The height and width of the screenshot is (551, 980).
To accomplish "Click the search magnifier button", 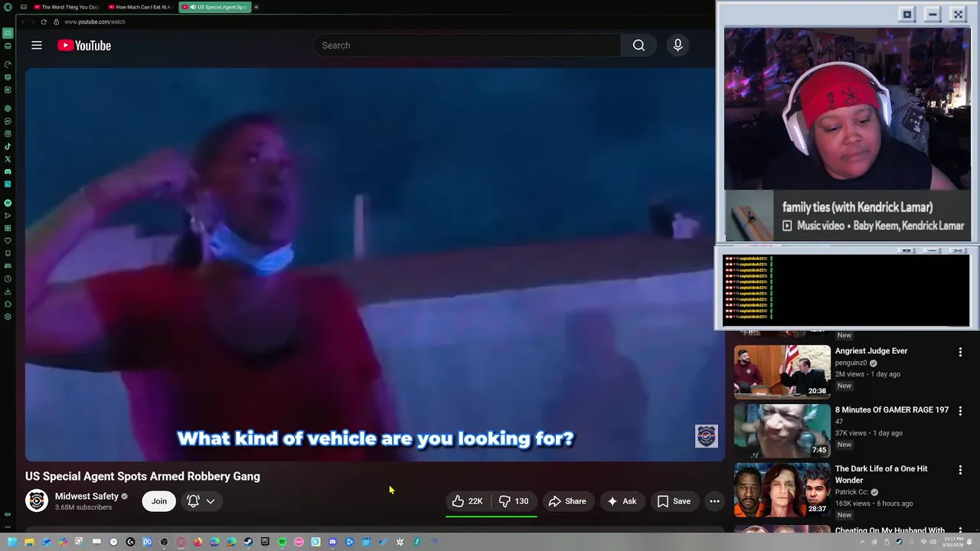I will pyautogui.click(x=639, y=45).
